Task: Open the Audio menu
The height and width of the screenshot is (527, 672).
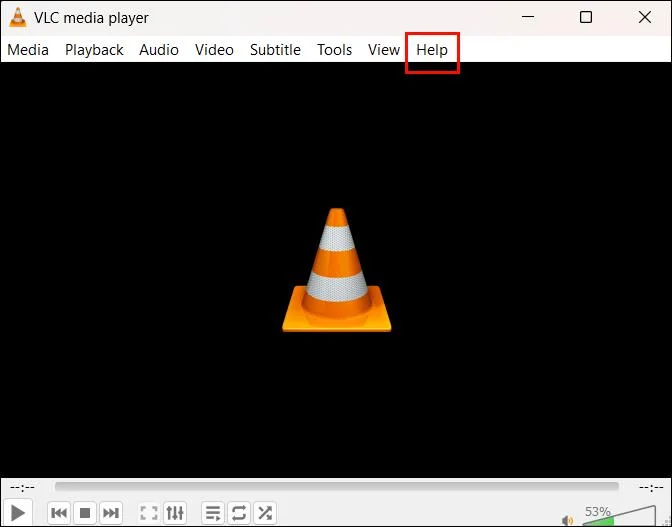Action: pyautogui.click(x=159, y=50)
